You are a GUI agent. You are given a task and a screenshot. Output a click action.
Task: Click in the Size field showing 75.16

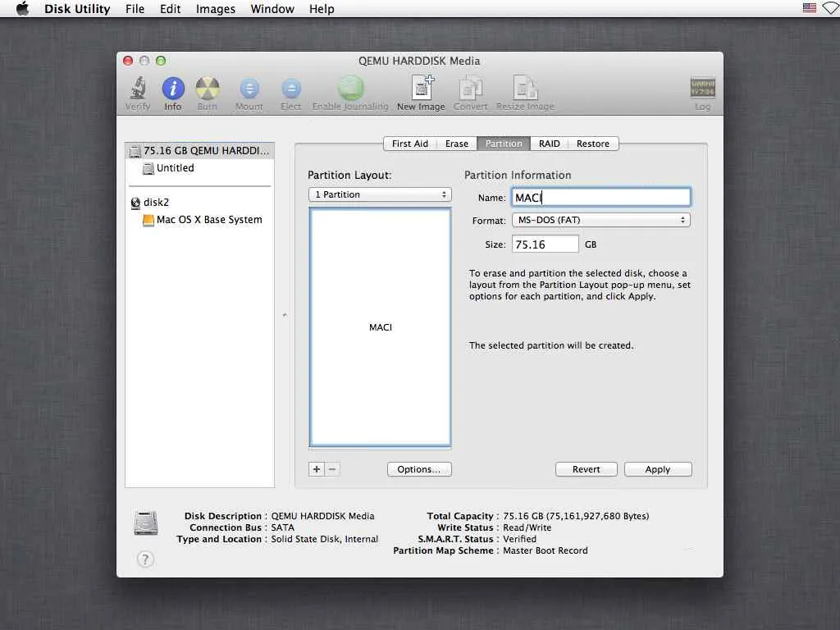coord(545,244)
